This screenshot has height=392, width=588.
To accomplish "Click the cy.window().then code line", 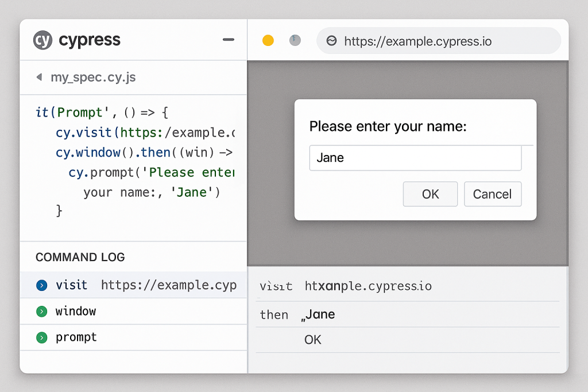I will click(x=144, y=153).
